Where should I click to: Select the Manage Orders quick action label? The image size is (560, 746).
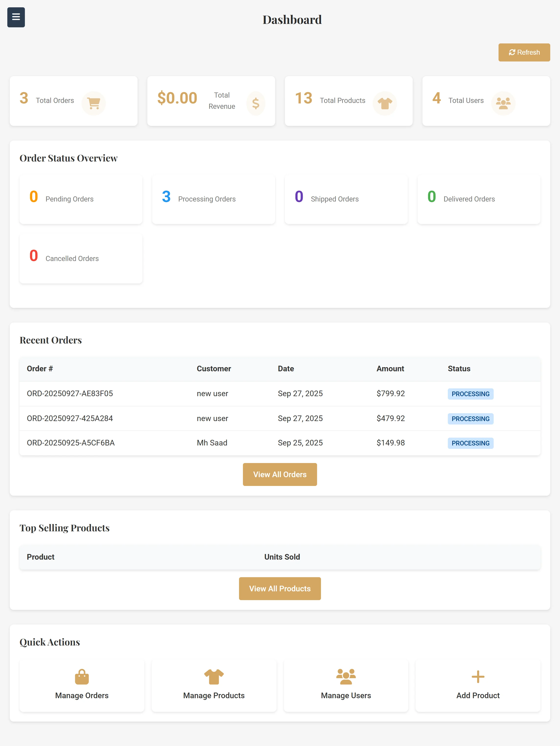pos(82,696)
